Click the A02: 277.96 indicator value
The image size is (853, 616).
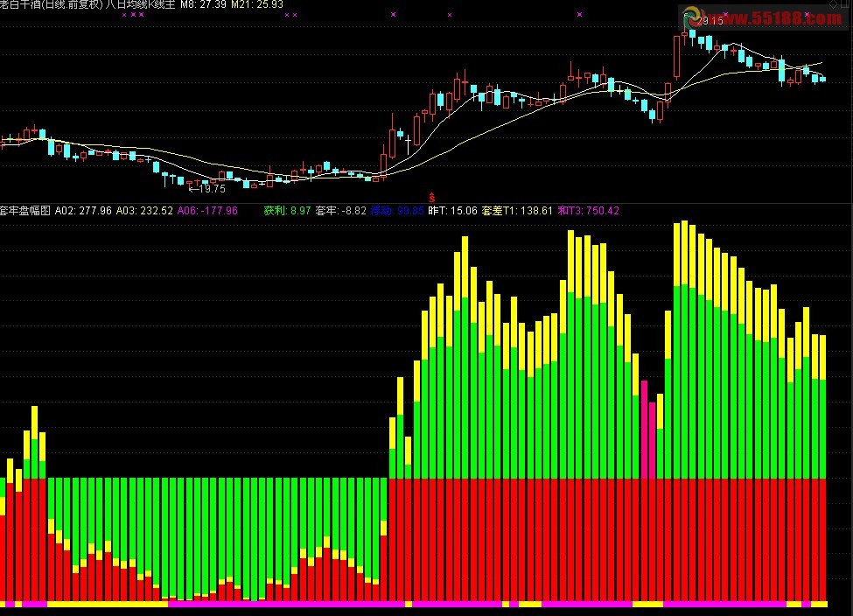(x=83, y=211)
